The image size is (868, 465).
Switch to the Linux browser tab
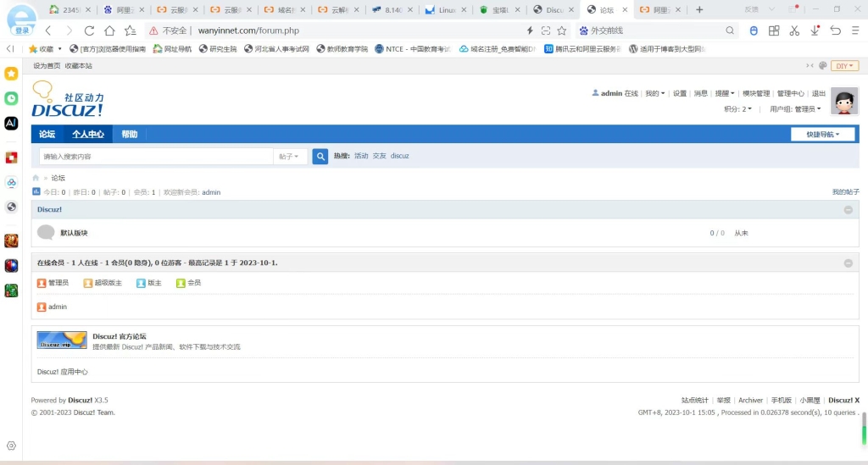pyautogui.click(x=446, y=9)
